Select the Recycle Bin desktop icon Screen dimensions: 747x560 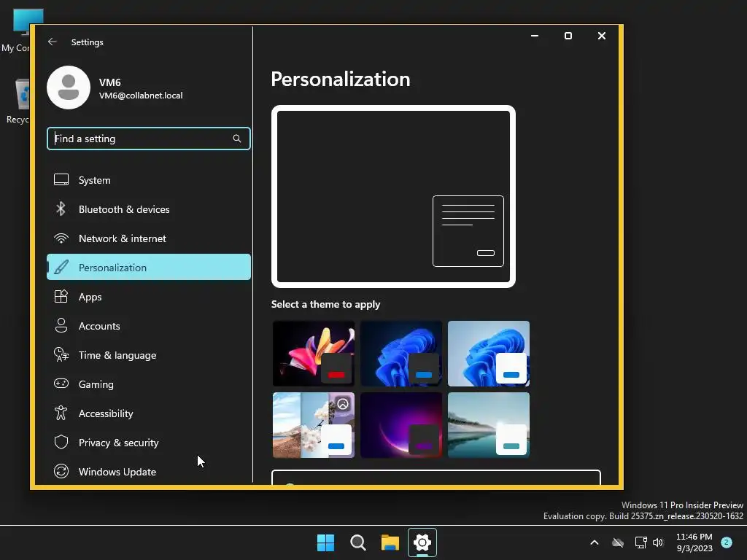(18, 101)
